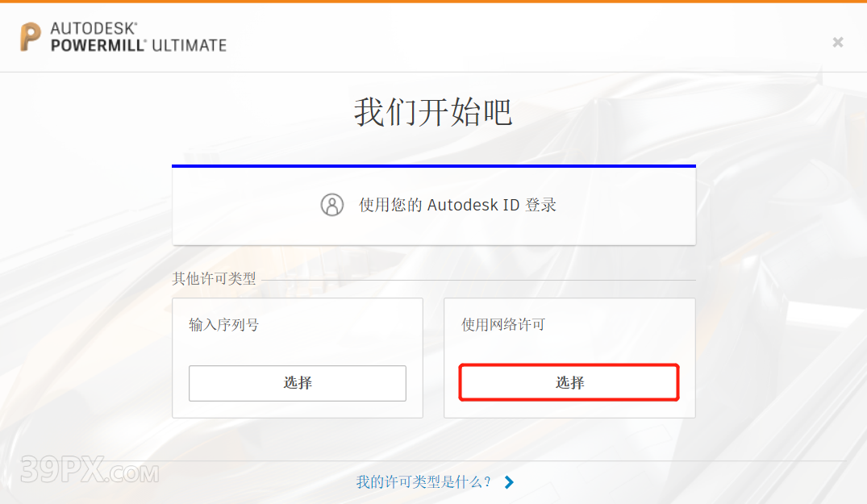
Task: Click the 登录 word in sign-in card
Action: pos(541,205)
